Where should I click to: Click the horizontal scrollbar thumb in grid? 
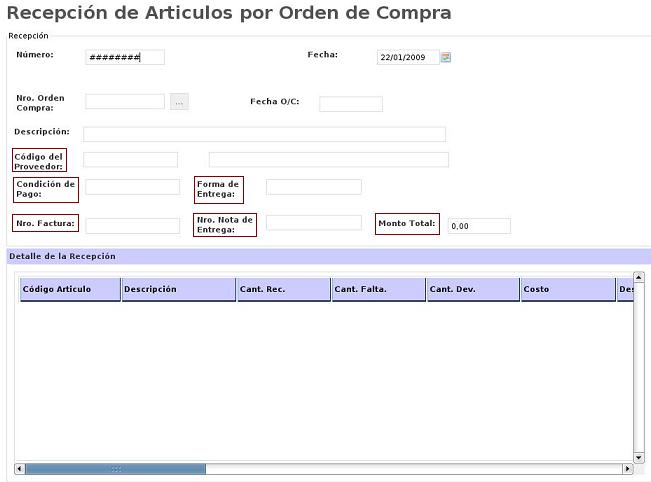[115, 468]
